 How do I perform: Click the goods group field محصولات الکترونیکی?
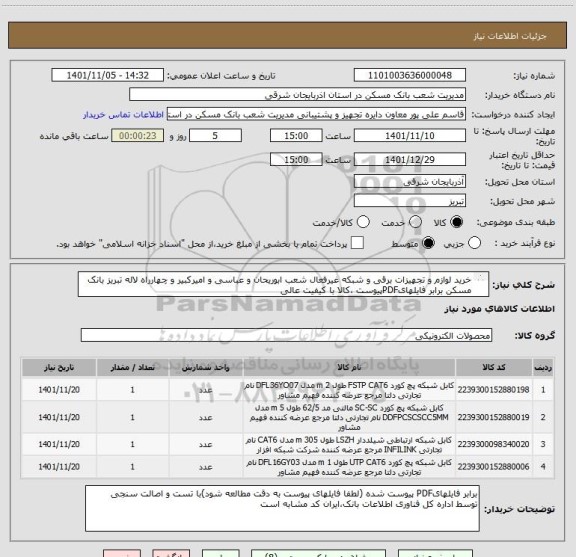286,335
